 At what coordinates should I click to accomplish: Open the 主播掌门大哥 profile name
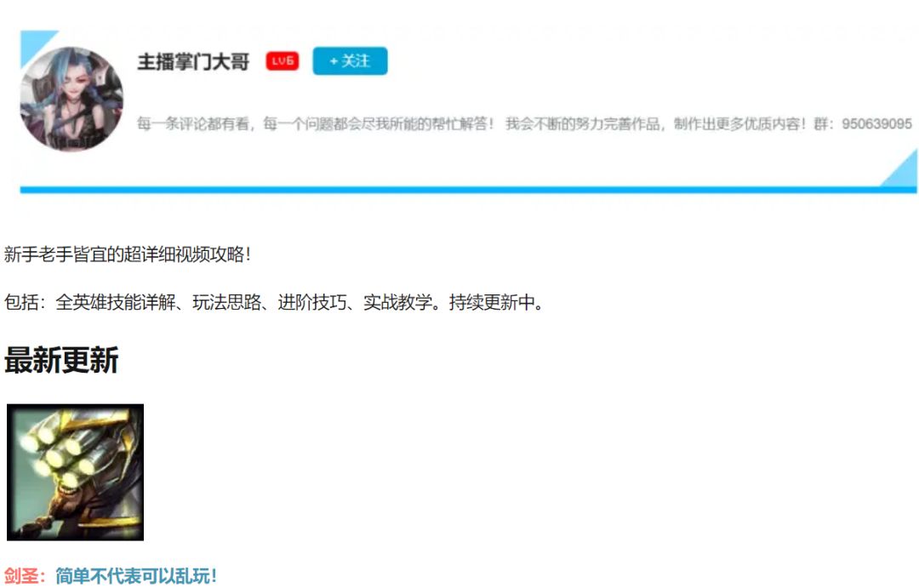coord(193,61)
